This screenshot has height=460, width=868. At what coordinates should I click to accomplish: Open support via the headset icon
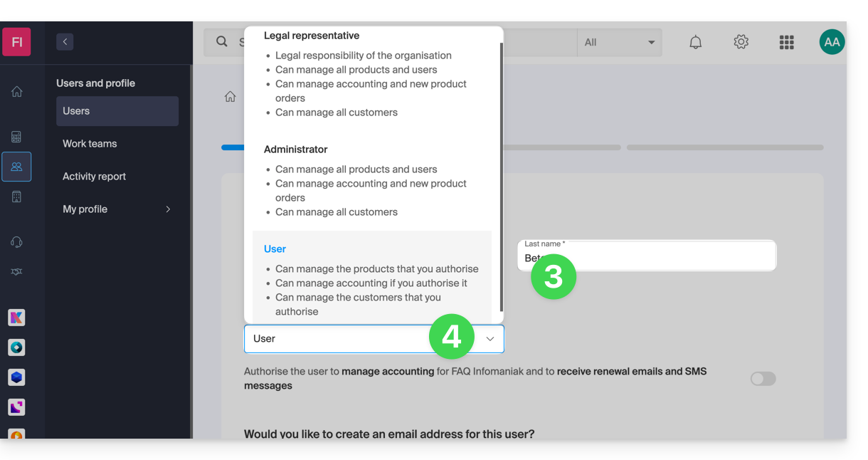click(16, 242)
